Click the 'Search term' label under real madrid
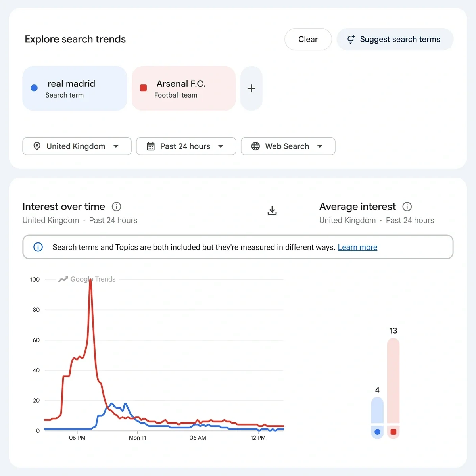The width and height of the screenshot is (476, 476). click(x=65, y=95)
